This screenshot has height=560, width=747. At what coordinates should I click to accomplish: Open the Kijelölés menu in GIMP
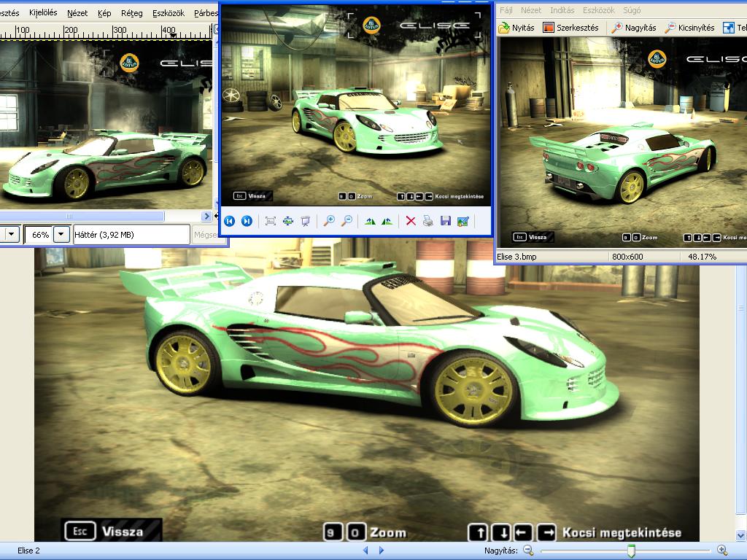point(43,13)
